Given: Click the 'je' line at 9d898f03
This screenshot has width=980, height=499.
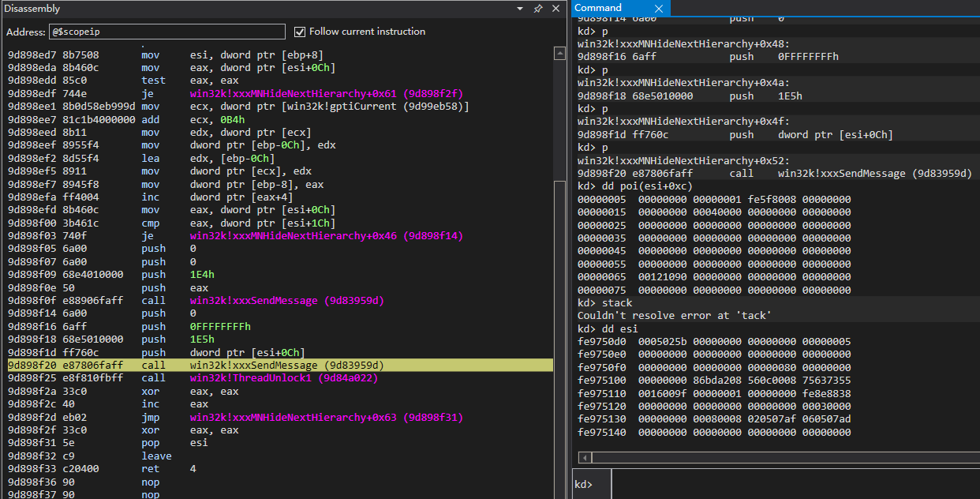Looking at the screenshot, I should 280,236.
